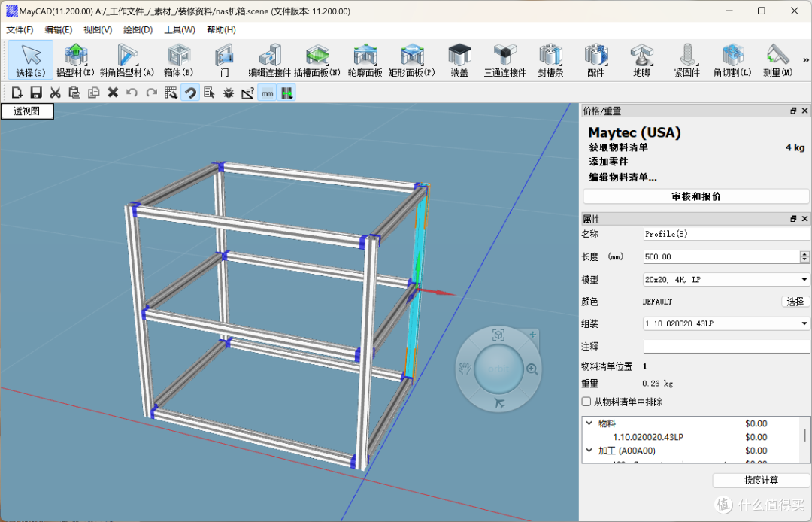Pick the 三通连接件 three-way connector tool
Image resolution: width=812 pixels, height=522 pixels.
505,60
